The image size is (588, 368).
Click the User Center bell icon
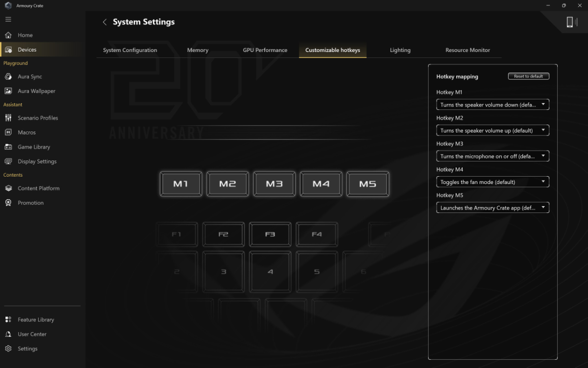pyautogui.click(x=8, y=334)
